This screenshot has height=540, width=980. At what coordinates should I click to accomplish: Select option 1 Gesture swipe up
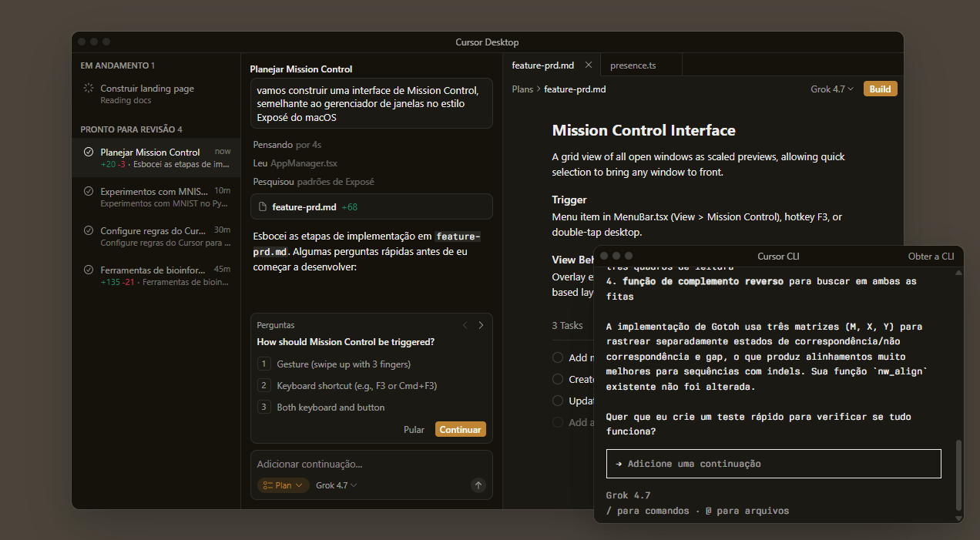pyautogui.click(x=371, y=364)
